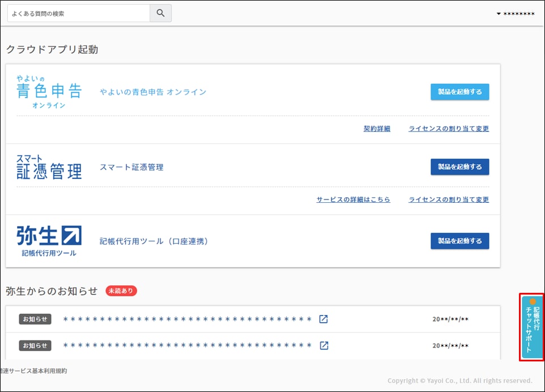Launch やよいの青色申告 オンライン with 製品を起動する
Screen dimensions: 545x392
tap(459, 92)
